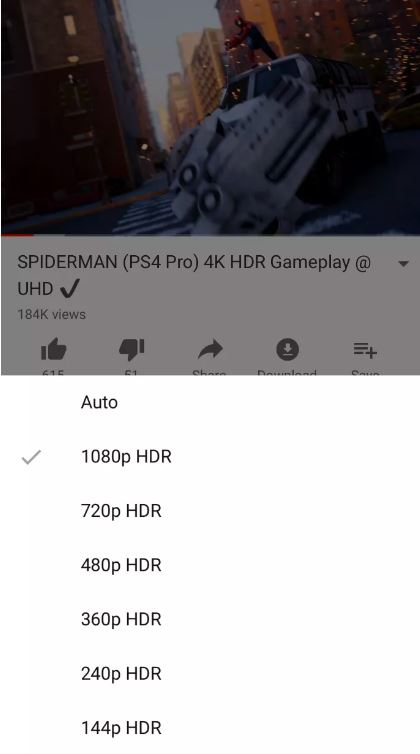Switch quality to 240p HDR
The image size is (420, 754).
pos(210,674)
